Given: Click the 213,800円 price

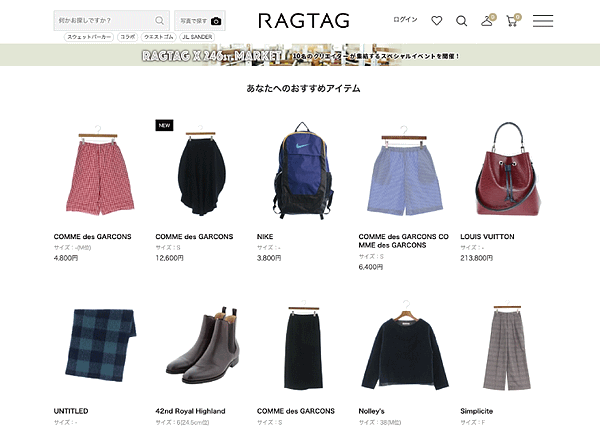Looking at the screenshot, I should [476, 258].
